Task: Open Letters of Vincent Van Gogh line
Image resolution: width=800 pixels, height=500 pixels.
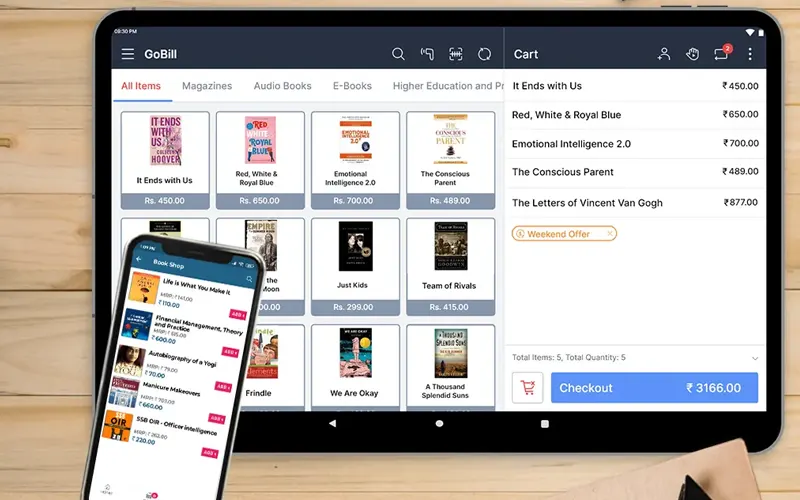Action: [635, 203]
